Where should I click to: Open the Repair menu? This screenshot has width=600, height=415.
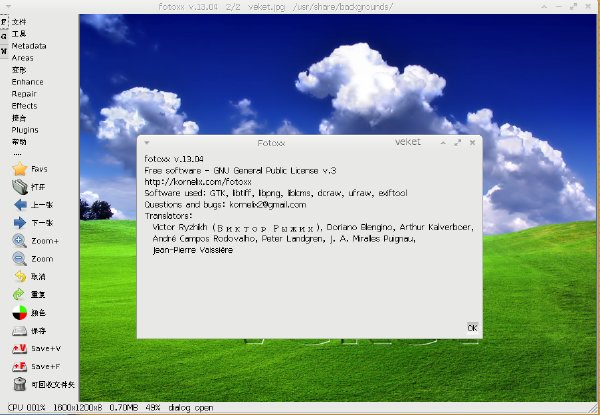24,94
